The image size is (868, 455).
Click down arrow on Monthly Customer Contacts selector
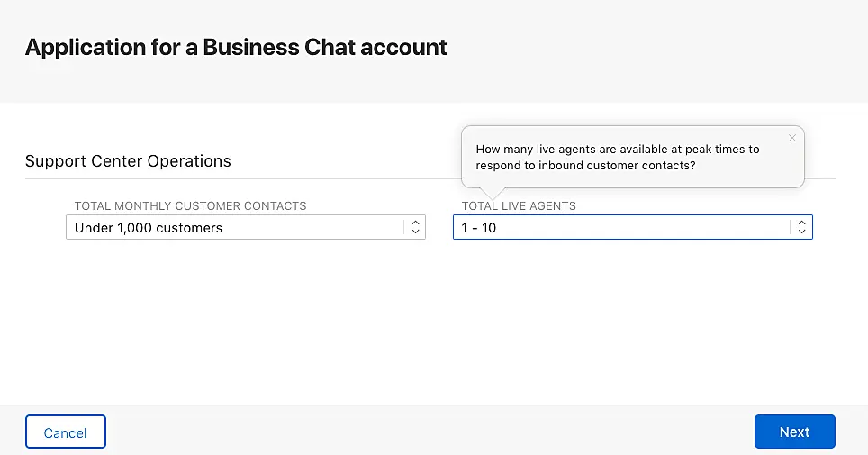[x=415, y=232]
